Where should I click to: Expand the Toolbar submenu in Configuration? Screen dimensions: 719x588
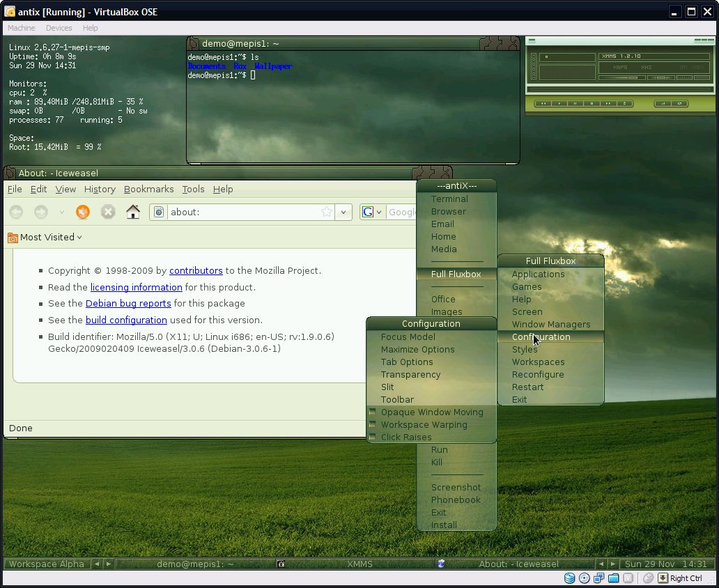[x=431, y=399]
